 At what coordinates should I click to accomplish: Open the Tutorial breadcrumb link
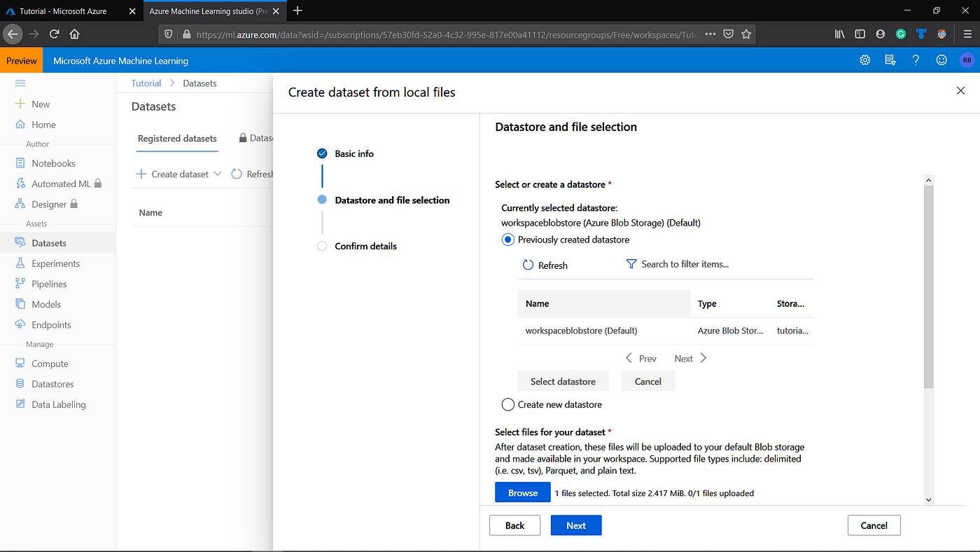coord(146,83)
